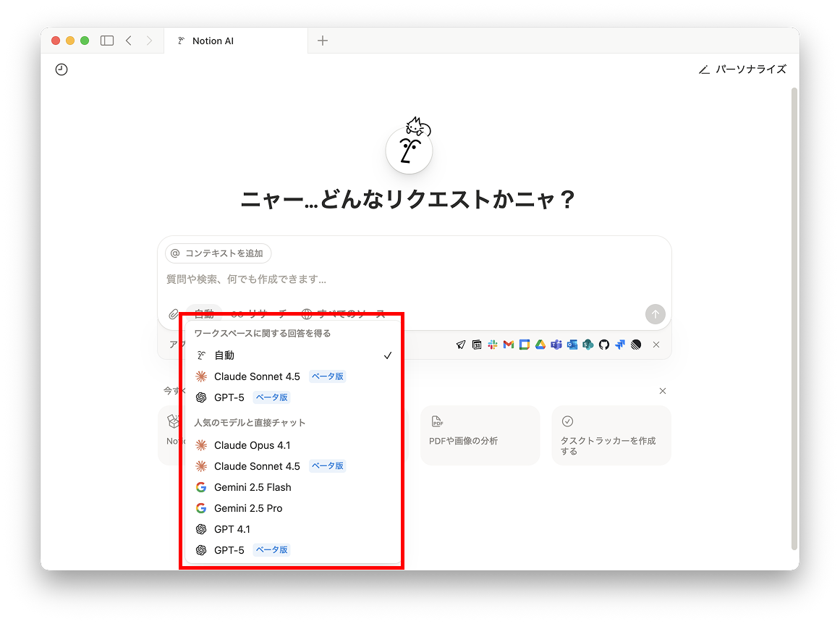Open the chat history clock icon
The height and width of the screenshot is (624, 840).
61,69
